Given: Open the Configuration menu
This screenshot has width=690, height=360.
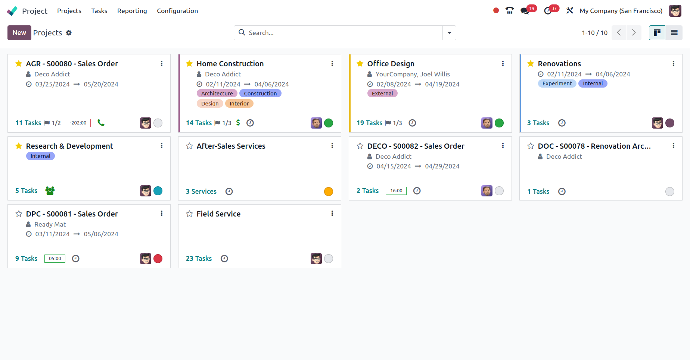Looking at the screenshot, I should tap(177, 11).
